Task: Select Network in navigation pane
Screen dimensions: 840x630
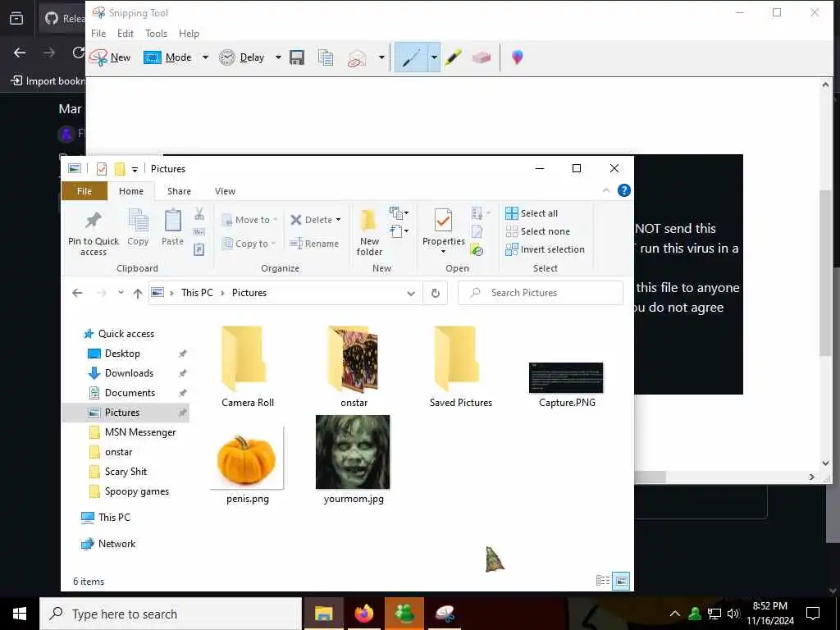Action: click(x=116, y=544)
